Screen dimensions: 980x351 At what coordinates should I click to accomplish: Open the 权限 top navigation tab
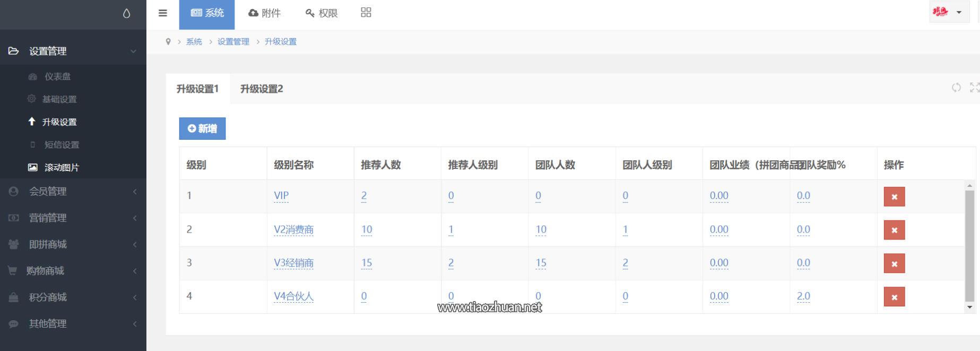tap(322, 13)
